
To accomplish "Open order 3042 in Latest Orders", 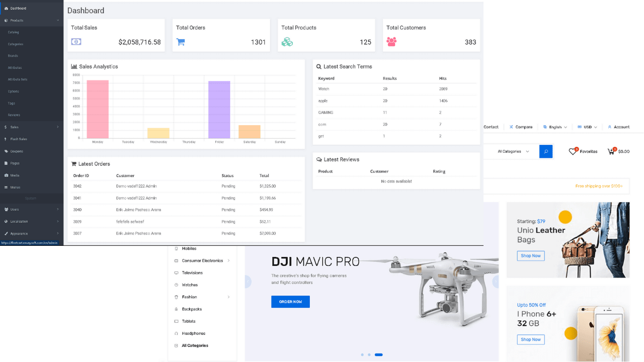I will 186,186.
